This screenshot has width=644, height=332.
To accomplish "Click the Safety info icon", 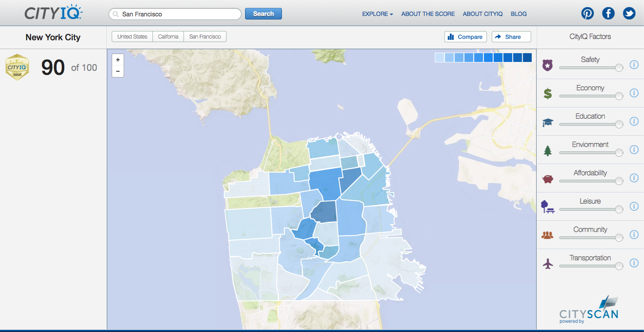I will click(634, 65).
